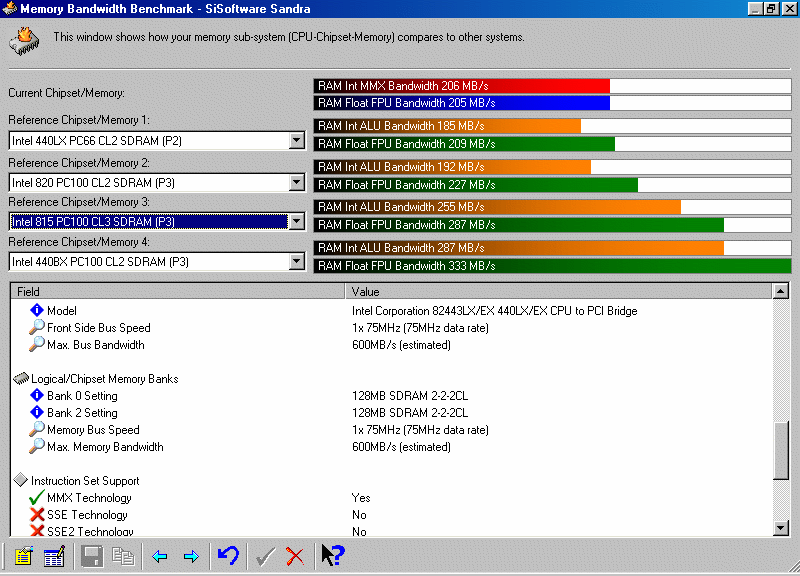Select the Intel 815 PC100 CL3 SDRAM combo box

coord(157,221)
